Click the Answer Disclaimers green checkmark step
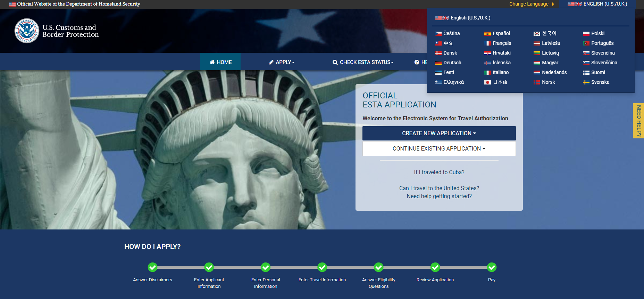 click(152, 267)
